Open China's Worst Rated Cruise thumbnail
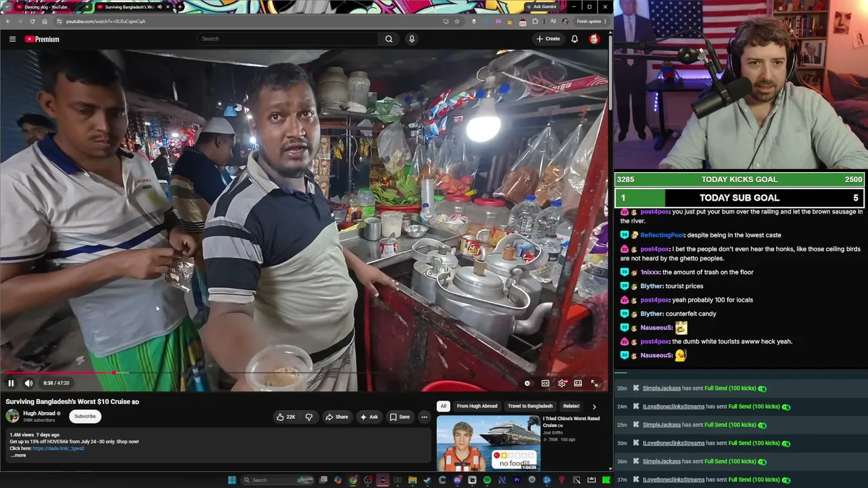The width and height of the screenshot is (868, 488). click(488, 443)
